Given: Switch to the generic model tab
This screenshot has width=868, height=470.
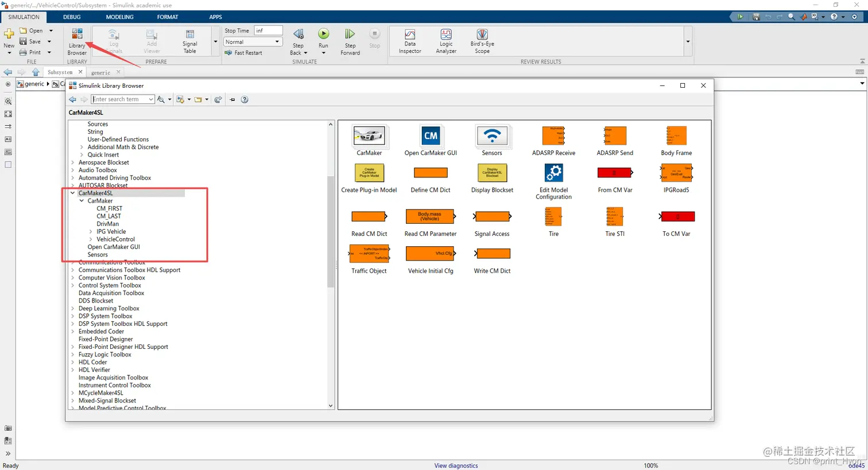Looking at the screenshot, I should (x=100, y=72).
